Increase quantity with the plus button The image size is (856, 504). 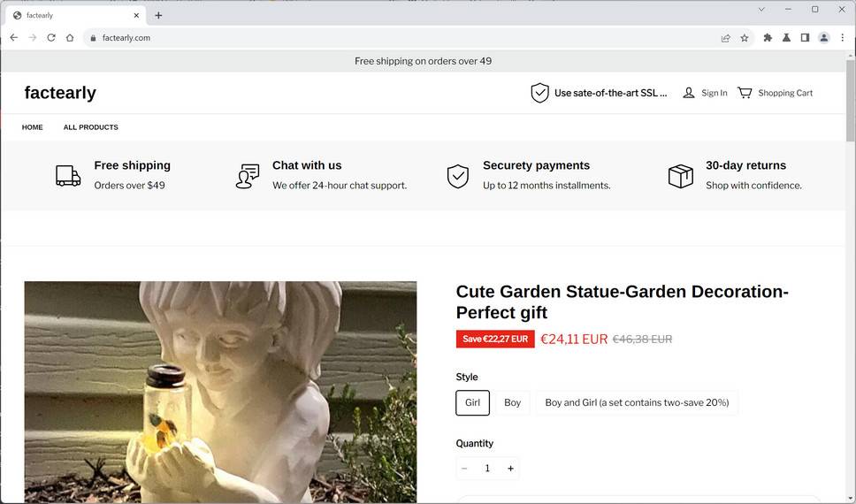point(510,469)
